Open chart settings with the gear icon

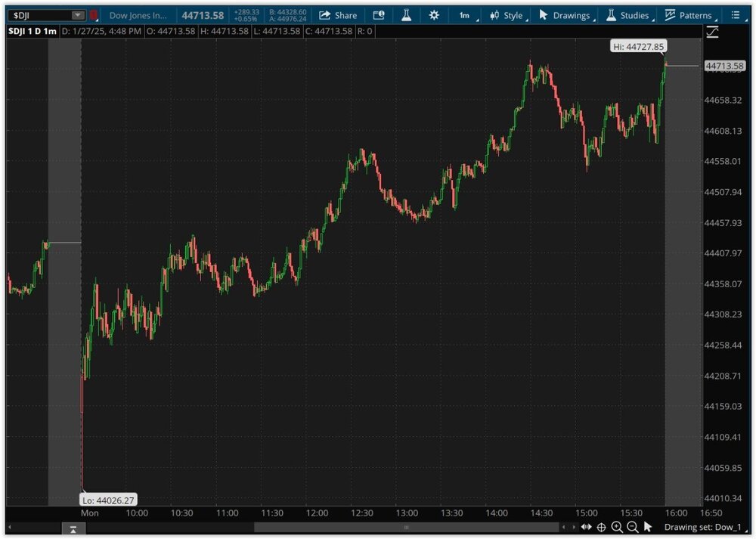click(x=433, y=14)
